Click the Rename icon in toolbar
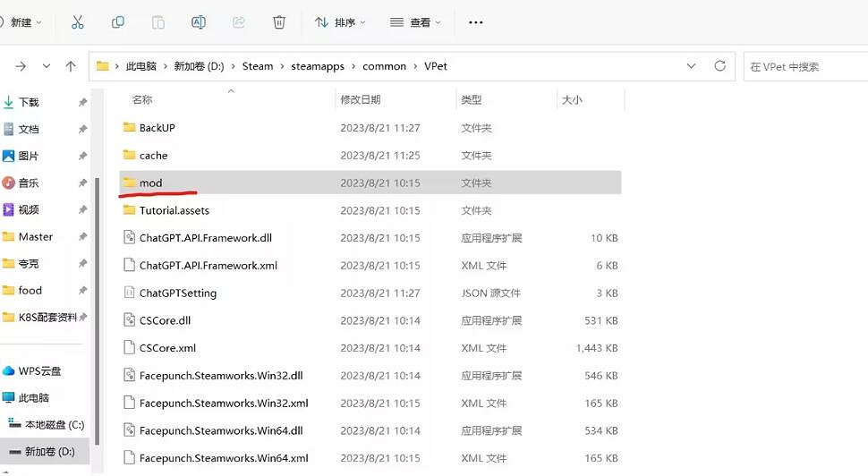868x476 pixels. click(198, 22)
